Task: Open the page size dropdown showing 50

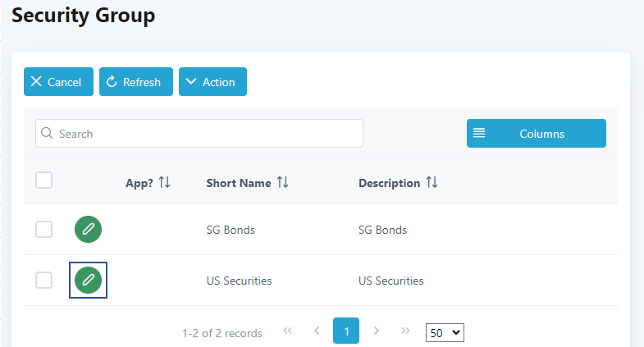Action: click(x=445, y=332)
